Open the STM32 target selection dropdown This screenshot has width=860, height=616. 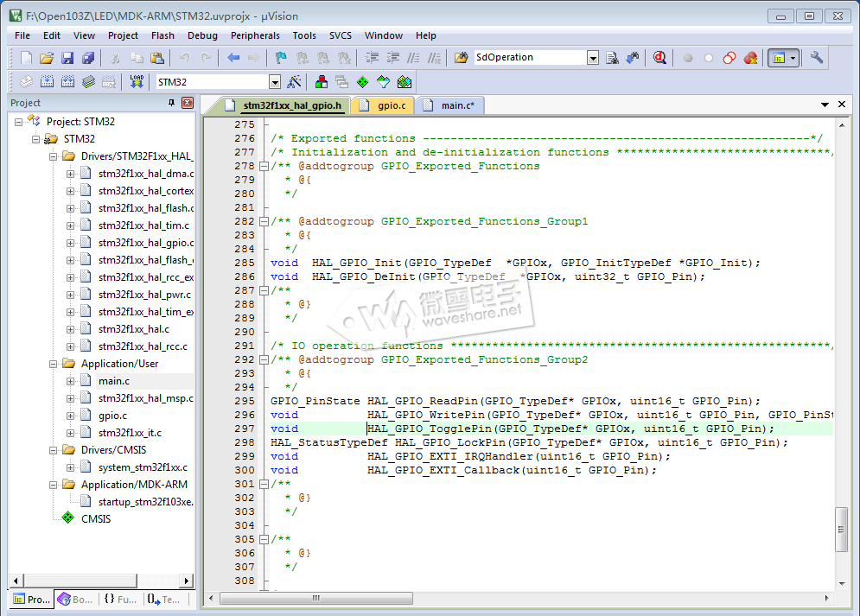tap(275, 82)
